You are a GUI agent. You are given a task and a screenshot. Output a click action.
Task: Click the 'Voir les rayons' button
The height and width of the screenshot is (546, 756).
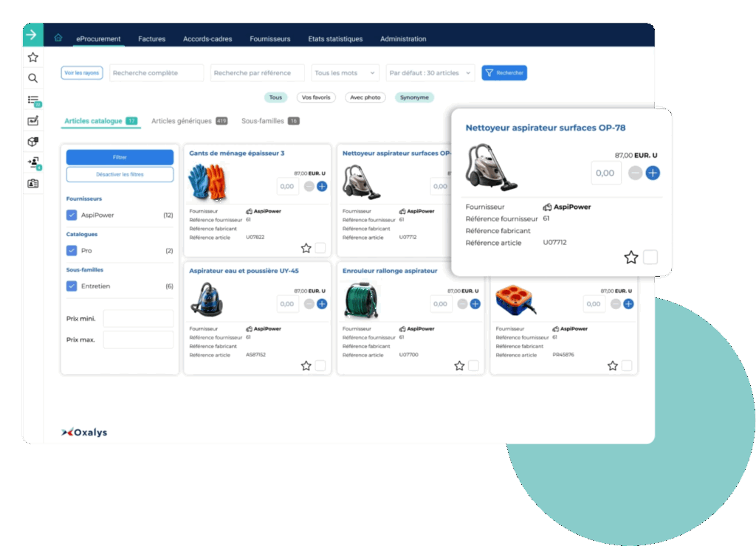click(82, 73)
